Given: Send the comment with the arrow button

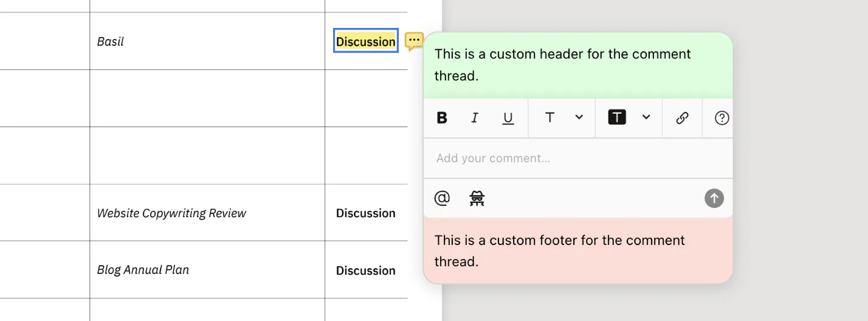Looking at the screenshot, I should pyautogui.click(x=714, y=198).
